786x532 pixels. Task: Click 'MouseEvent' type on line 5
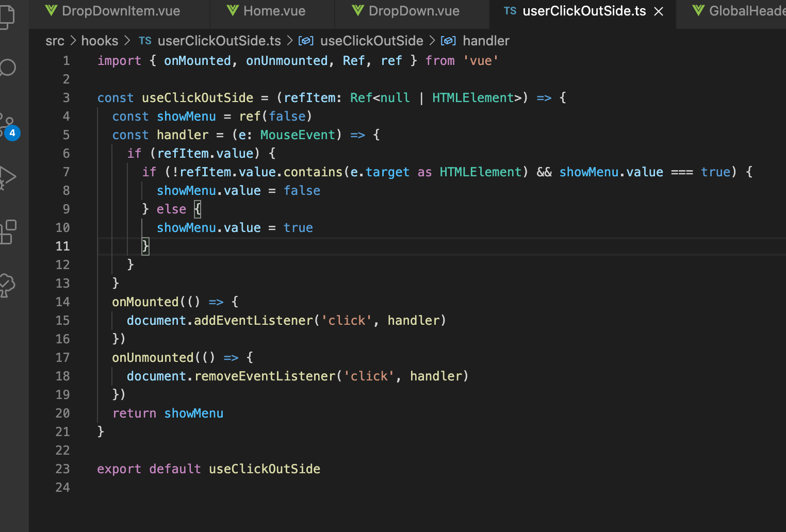click(298, 135)
